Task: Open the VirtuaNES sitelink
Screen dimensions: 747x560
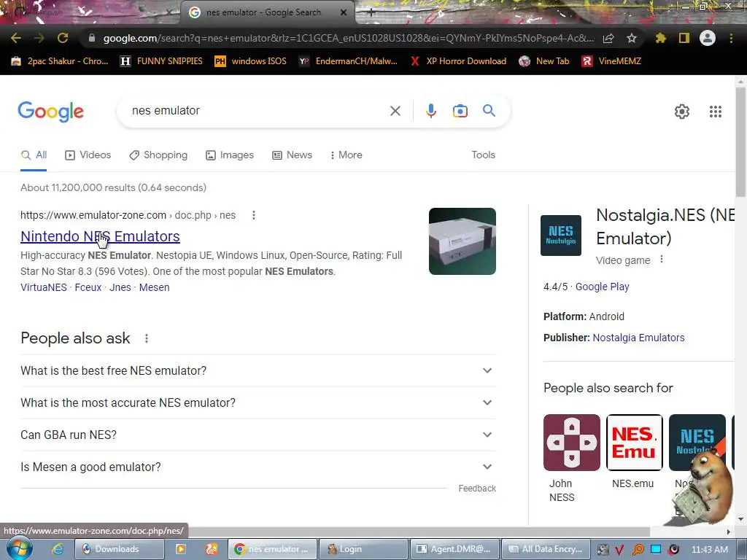Action: 43,287
